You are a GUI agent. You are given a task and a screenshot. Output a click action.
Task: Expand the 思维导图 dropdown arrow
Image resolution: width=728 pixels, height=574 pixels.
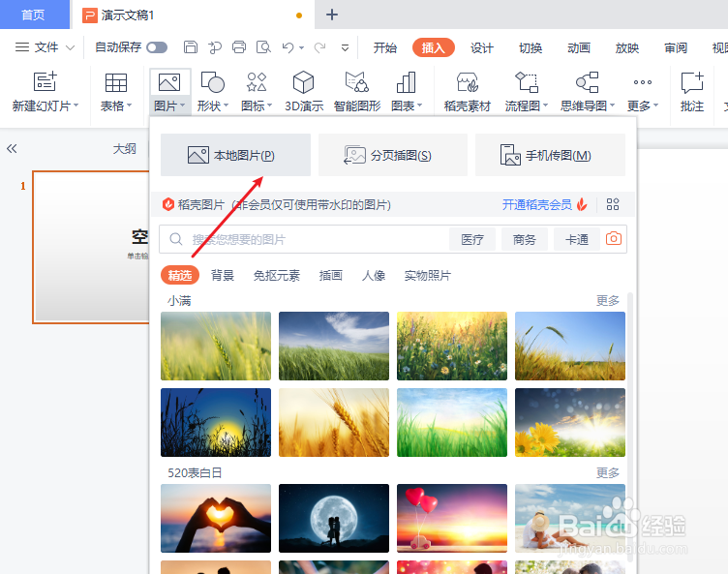(613, 106)
